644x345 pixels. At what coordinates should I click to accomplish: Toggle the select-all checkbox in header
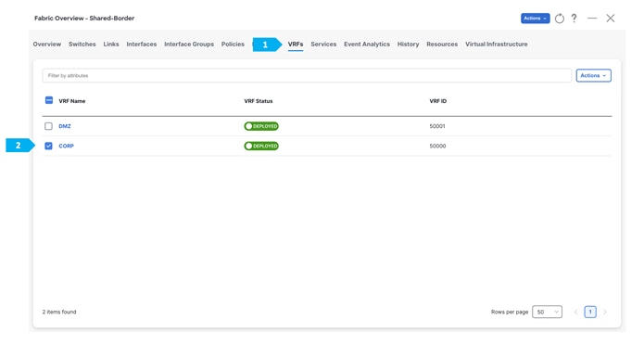[x=49, y=100]
